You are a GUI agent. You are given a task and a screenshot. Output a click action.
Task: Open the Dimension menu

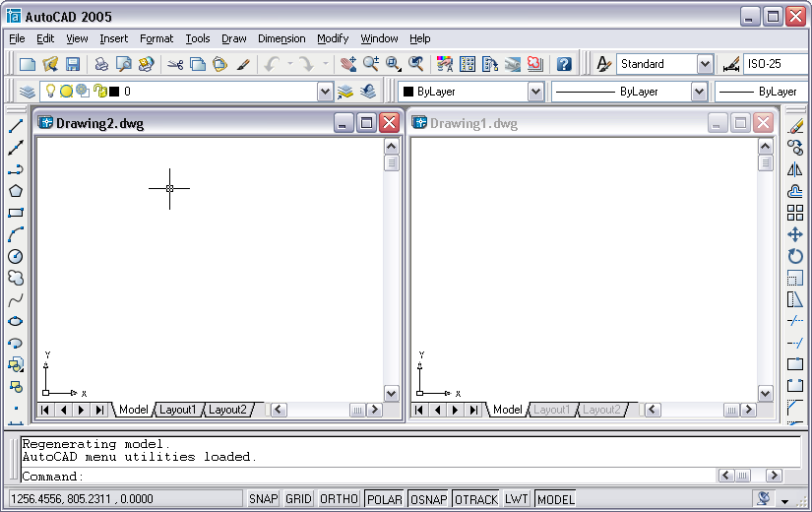pyautogui.click(x=281, y=38)
